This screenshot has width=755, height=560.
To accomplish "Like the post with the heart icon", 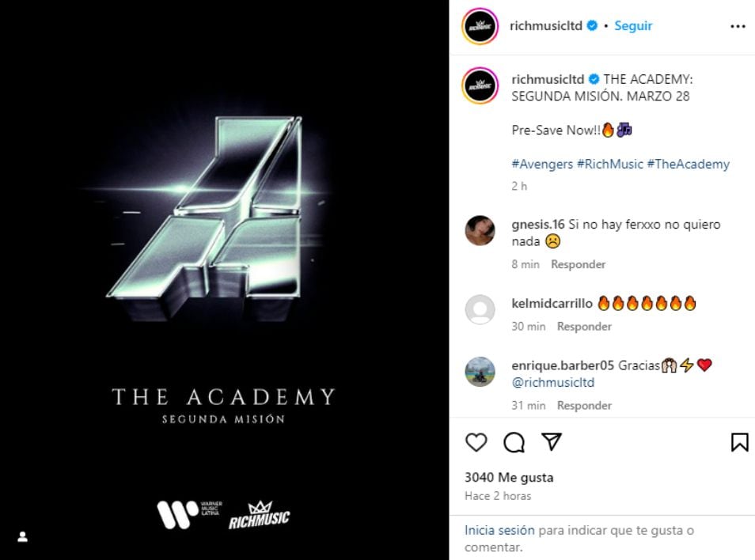I will tap(476, 442).
